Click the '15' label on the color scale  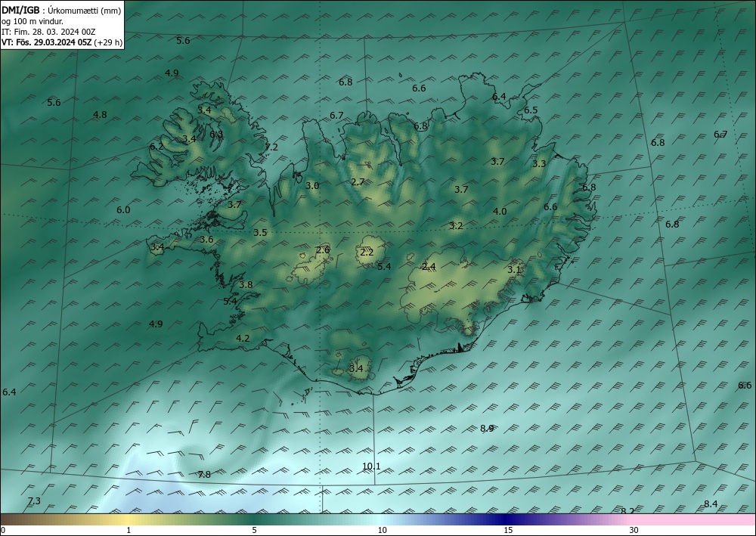(508, 530)
